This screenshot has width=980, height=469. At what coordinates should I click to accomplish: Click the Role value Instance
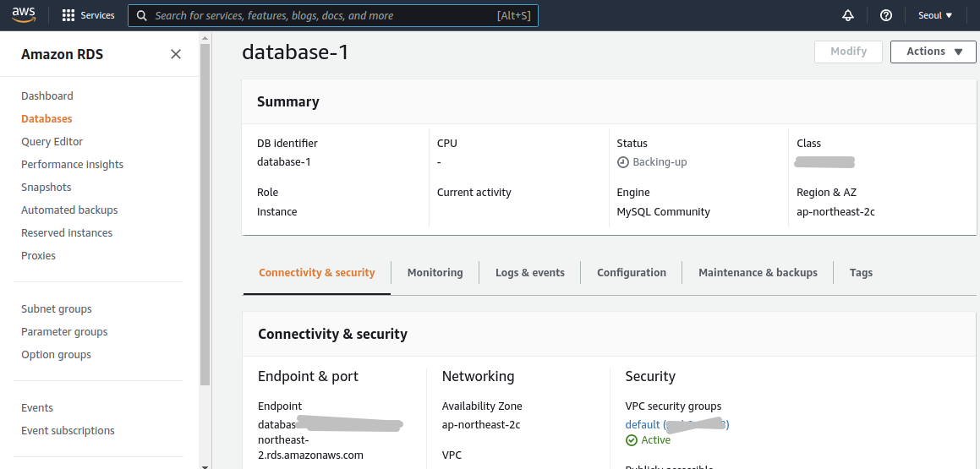click(276, 212)
